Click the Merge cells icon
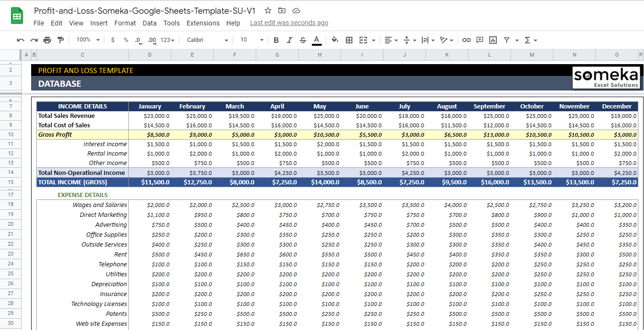The width and height of the screenshot is (644, 330). click(363, 40)
